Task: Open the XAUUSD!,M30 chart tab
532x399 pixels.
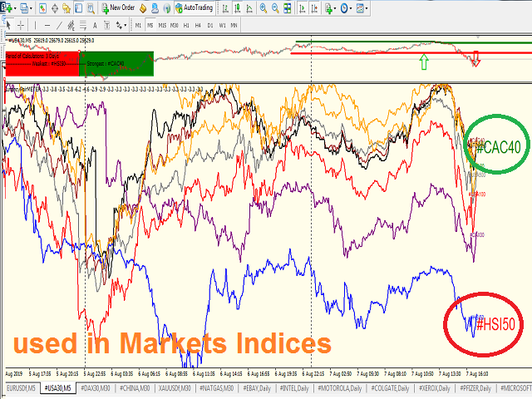Action: tap(175, 388)
